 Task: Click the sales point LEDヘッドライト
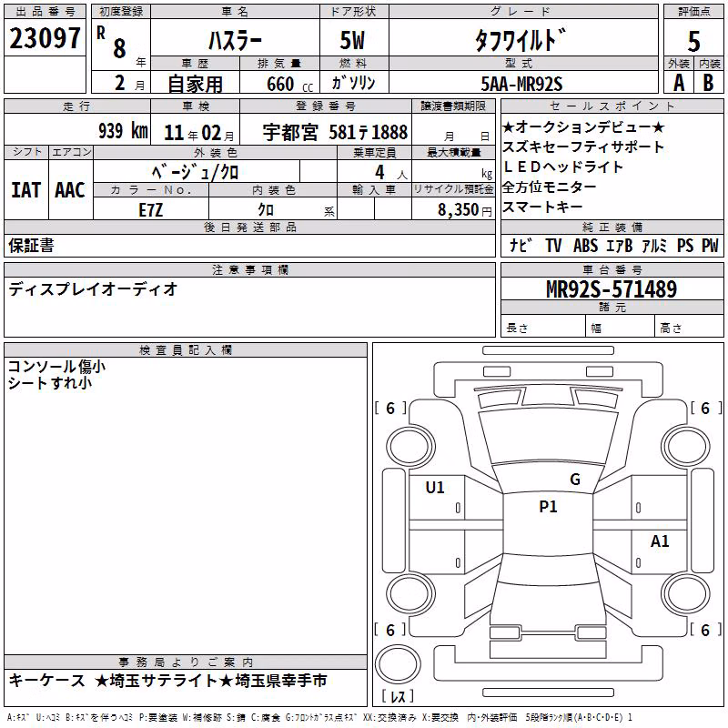(562, 167)
